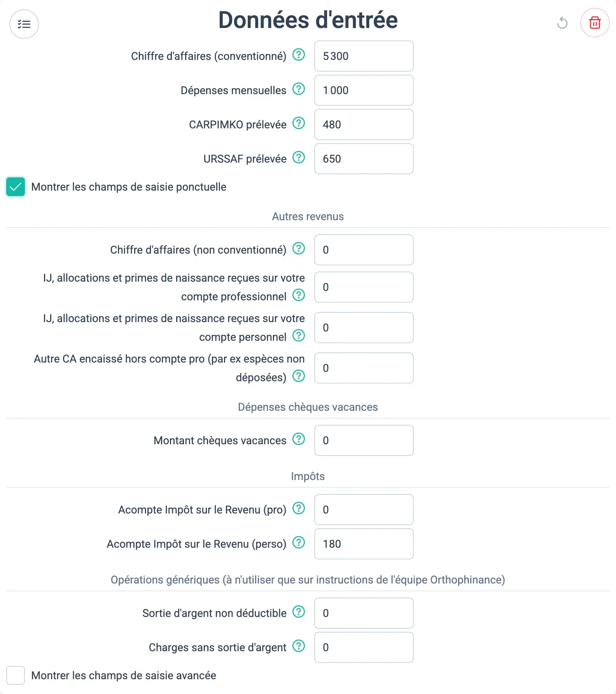Open help for Montant chèques vacances
Image resolution: width=616 pixels, height=694 pixels.
[x=299, y=439]
